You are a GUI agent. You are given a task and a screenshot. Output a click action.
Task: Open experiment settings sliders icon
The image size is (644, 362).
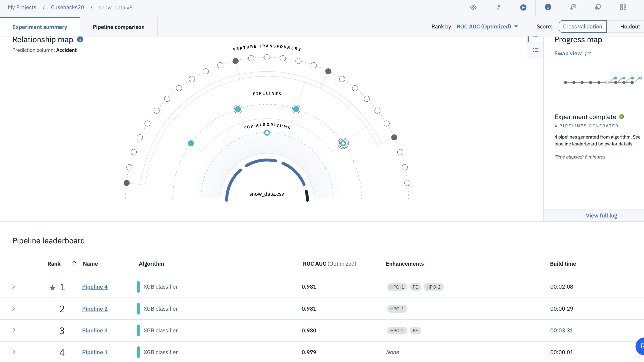498,8
